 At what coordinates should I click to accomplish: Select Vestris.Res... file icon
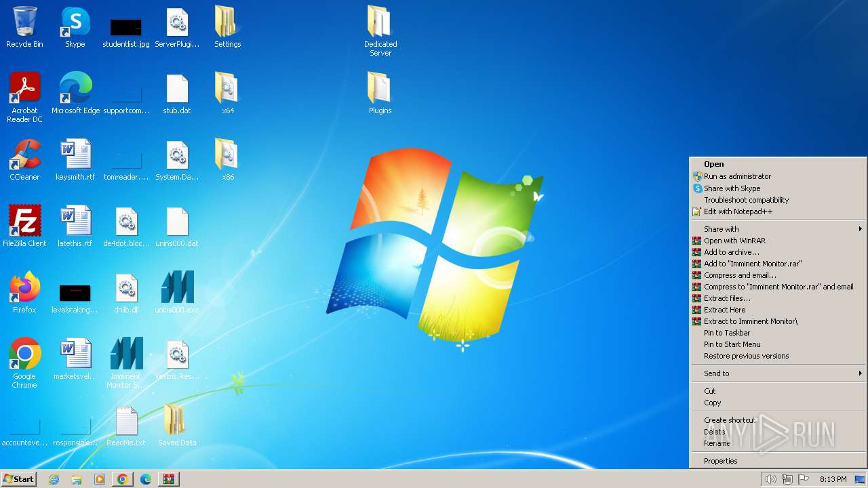(177, 359)
